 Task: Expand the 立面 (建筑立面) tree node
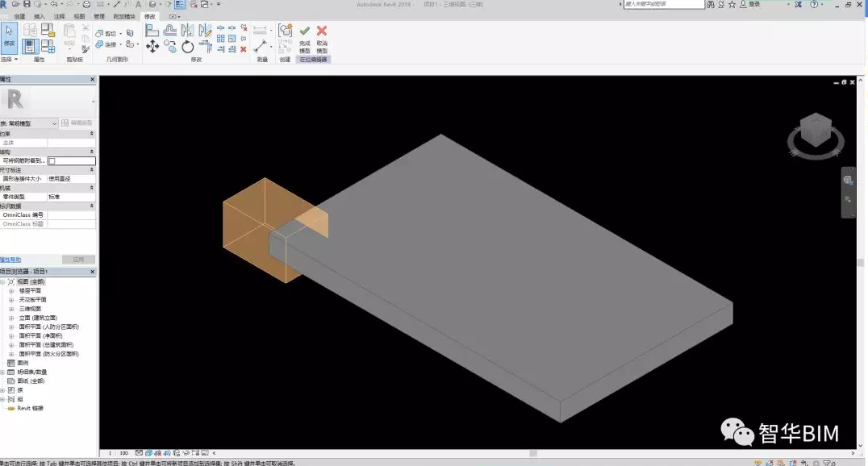(x=11, y=318)
